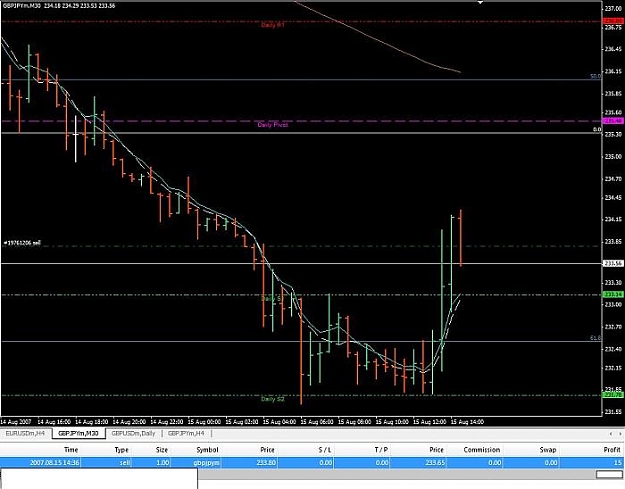Click the 14 Aug 2007 date axis label

(16, 422)
